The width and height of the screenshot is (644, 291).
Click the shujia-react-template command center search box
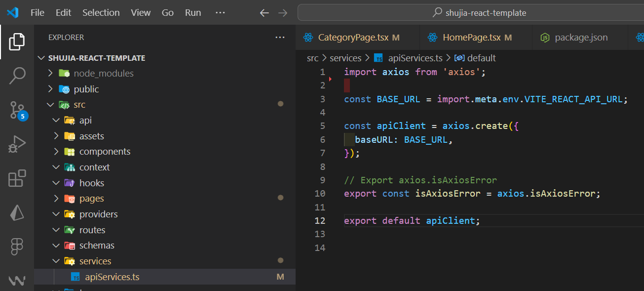click(x=470, y=13)
